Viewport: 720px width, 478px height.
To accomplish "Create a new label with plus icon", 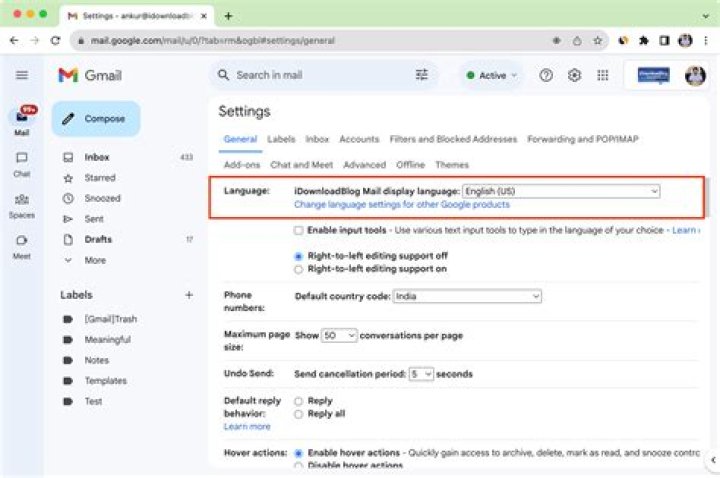I will 189,295.
